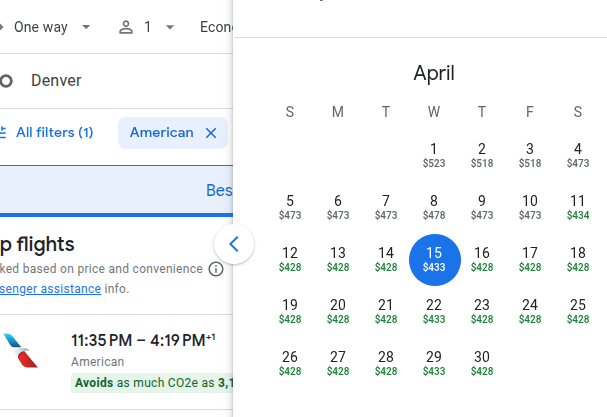Screen dimensions: 607x417
Task: Select April 30 on the calendar
Action: click(x=482, y=362)
